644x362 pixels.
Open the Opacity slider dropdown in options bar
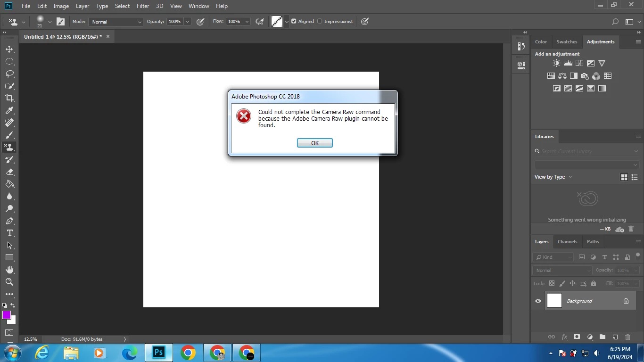pyautogui.click(x=188, y=22)
